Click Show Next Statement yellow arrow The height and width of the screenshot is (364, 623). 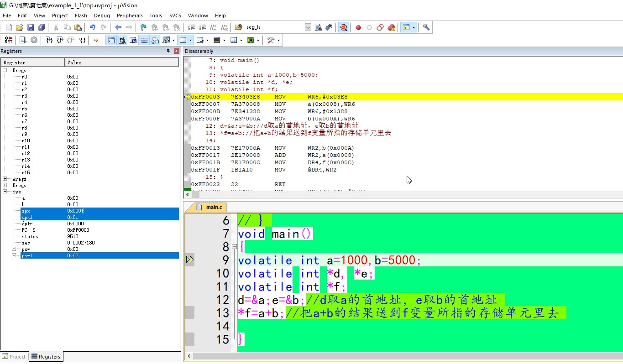click(96, 40)
